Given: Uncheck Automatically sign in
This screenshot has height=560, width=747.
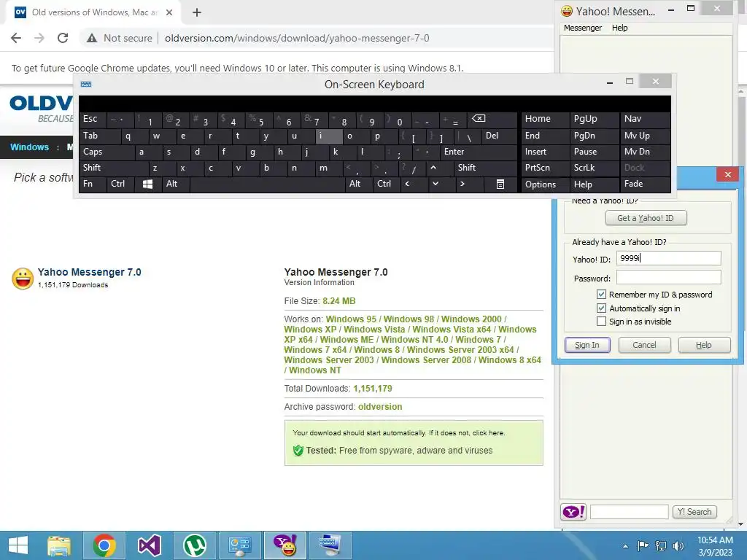Looking at the screenshot, I should (601, 308).
